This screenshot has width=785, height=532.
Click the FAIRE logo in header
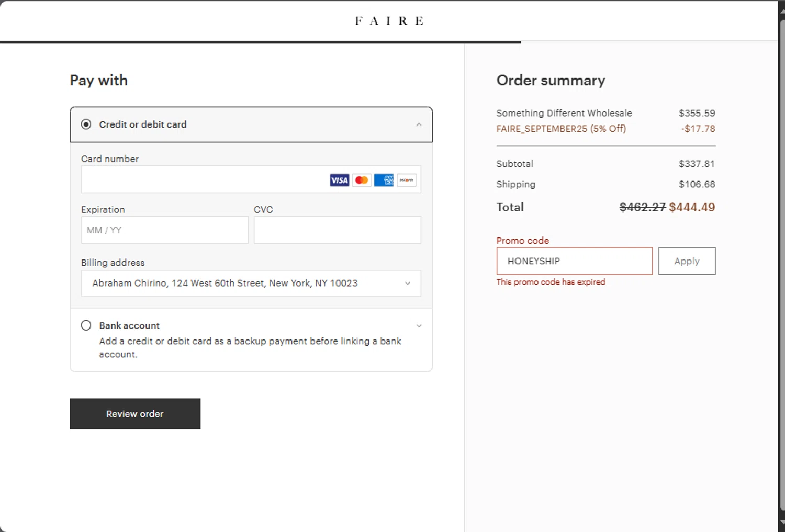pos(389,21)
